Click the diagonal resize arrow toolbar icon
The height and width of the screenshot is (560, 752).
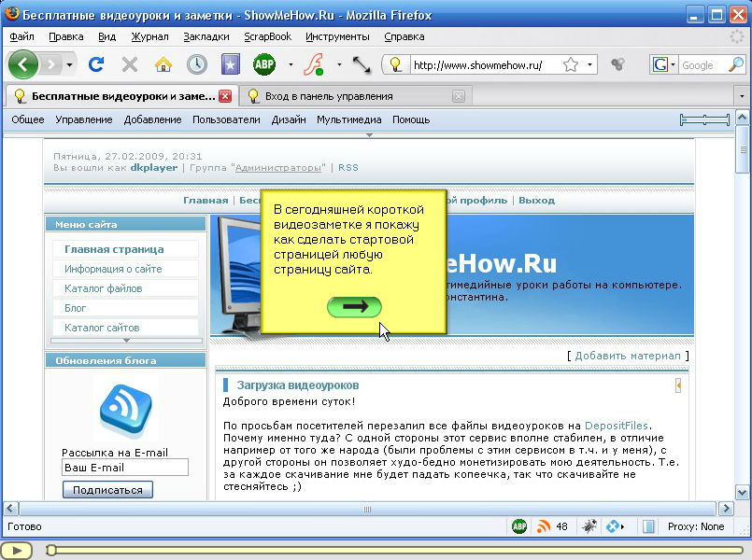coord(362,64)
